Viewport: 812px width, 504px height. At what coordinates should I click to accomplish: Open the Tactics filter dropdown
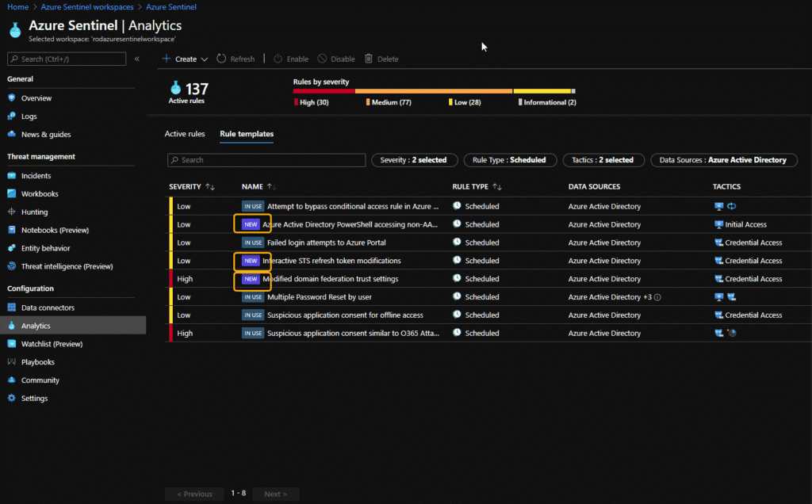pyautogui.click(x=603, y=160)
